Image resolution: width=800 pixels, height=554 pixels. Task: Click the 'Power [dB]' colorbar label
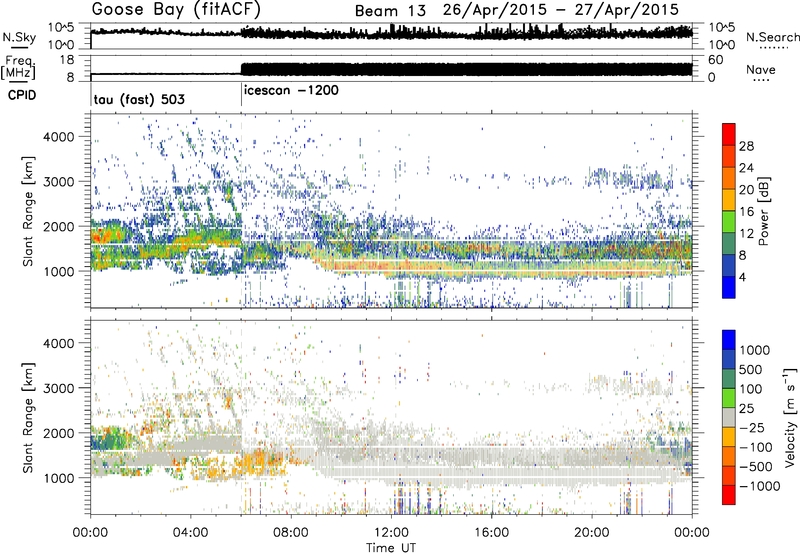(x=763, y=211)
